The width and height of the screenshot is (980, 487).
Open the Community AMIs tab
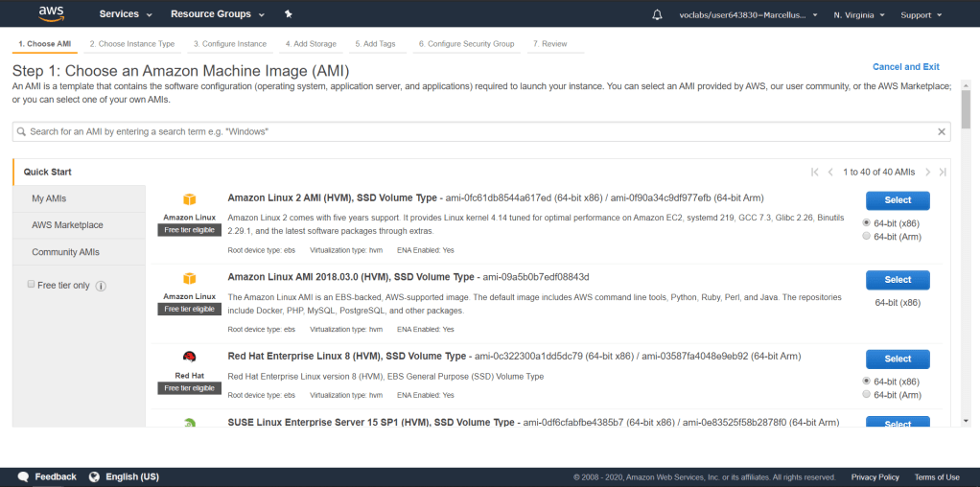(65, 252)
